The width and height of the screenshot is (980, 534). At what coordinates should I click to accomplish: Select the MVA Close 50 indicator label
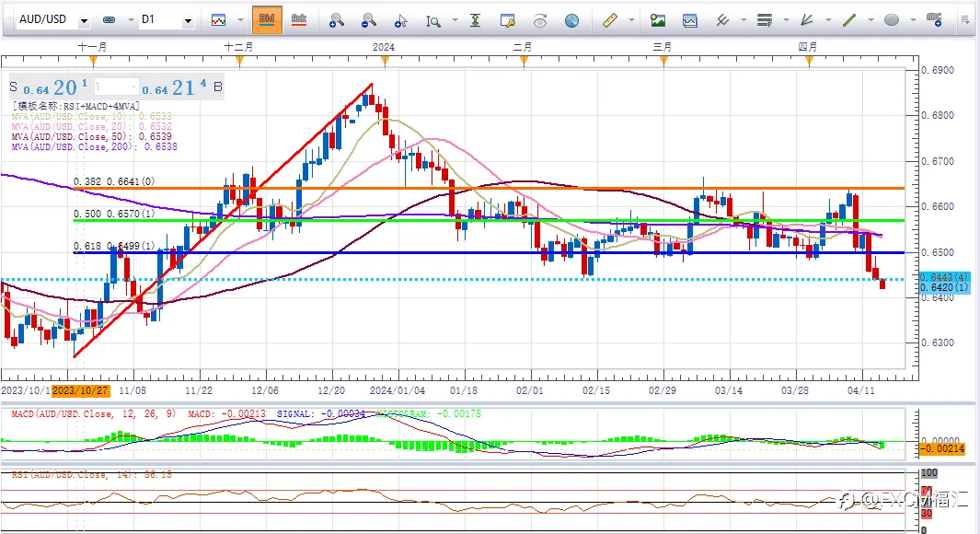pyautogui.click(x=91, y=136)
